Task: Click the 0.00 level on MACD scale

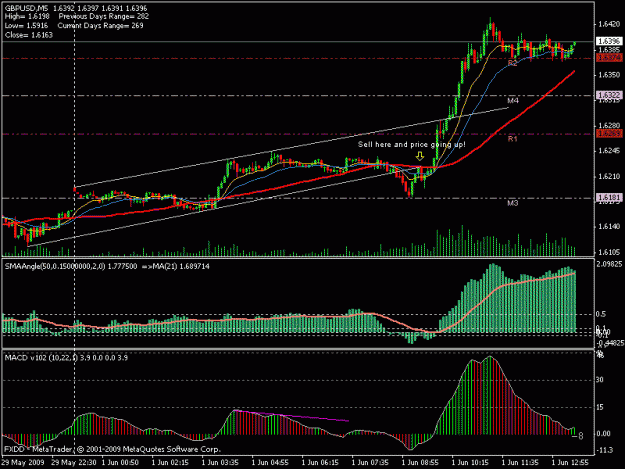Action: (x=603, y=434)
